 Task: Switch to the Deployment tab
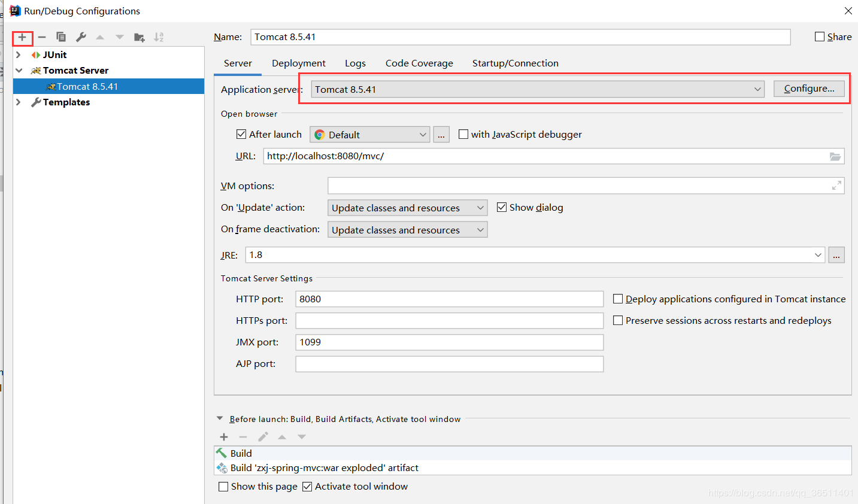[298, 63]
